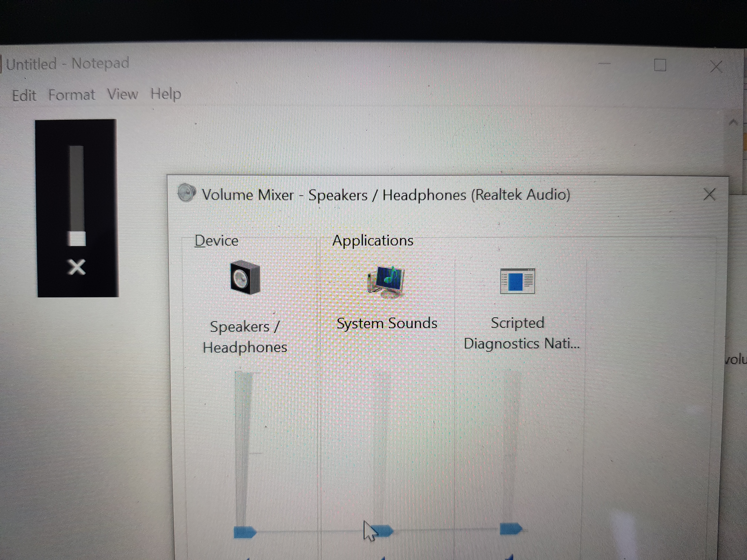
Task: Click the white thumb on the volume overlay slider
Action: [77, 239]
